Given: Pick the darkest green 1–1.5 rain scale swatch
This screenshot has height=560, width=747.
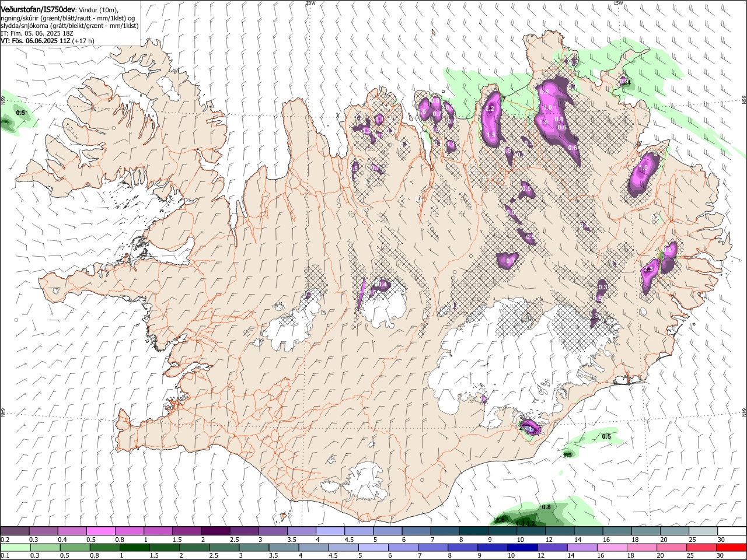Looking at the screenshot, I should [x=134, y=548].
